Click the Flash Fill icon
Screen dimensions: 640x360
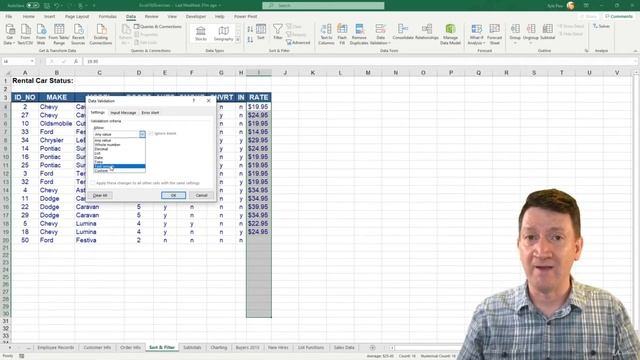tap(342, 34)
